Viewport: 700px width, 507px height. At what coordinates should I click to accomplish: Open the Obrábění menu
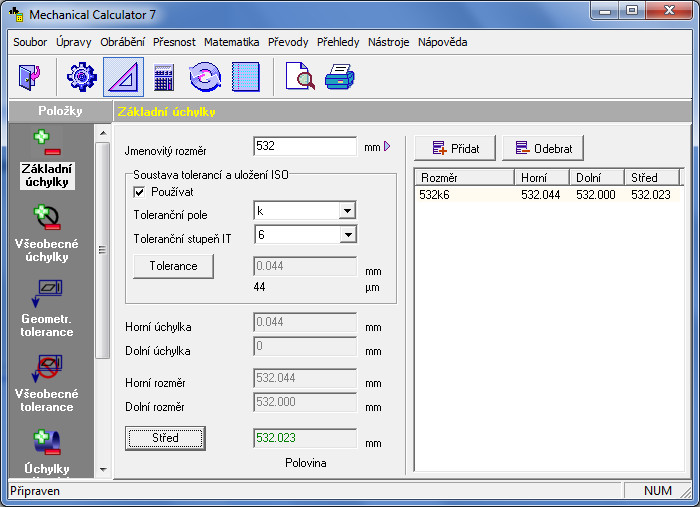(x=122, y=42)
